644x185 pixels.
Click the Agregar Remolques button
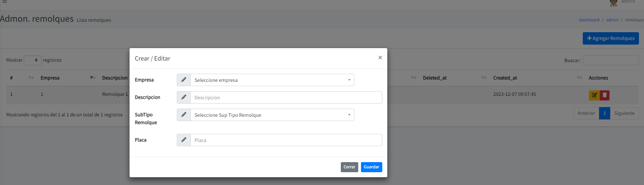tap(611, 38)
